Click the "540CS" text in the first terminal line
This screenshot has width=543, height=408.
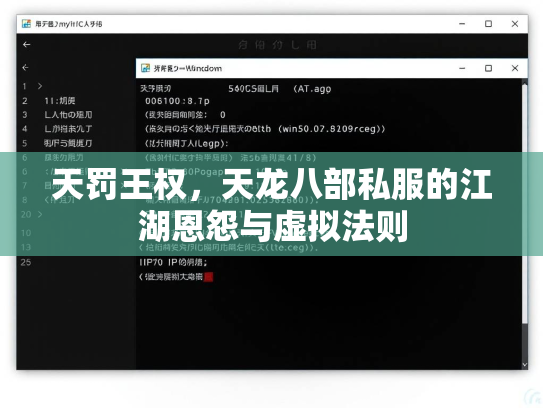[242, 89]
